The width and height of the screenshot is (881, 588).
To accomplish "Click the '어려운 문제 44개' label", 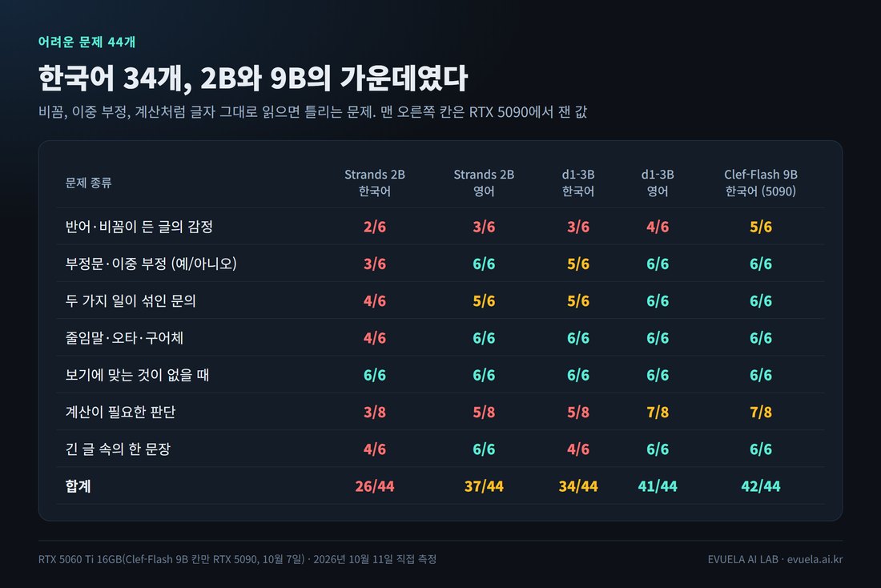I will 86,42.
